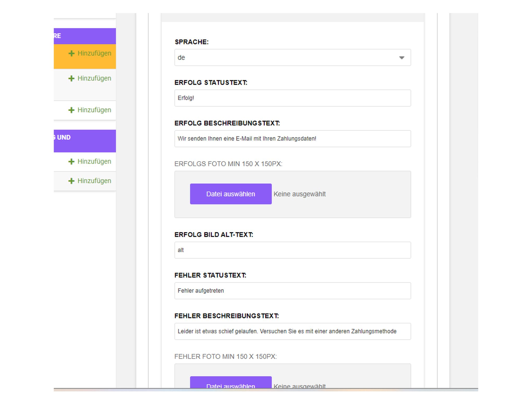Open the Sprache dropdown arrow
Viewport: 532px width, 406px height.
point(401,58)
